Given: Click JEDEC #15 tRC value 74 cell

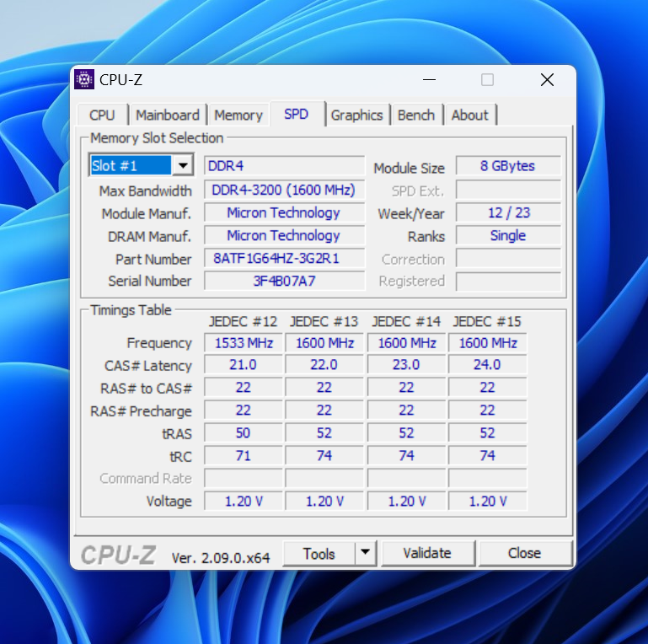Looking at the screenshot, I should click(488, 456).
